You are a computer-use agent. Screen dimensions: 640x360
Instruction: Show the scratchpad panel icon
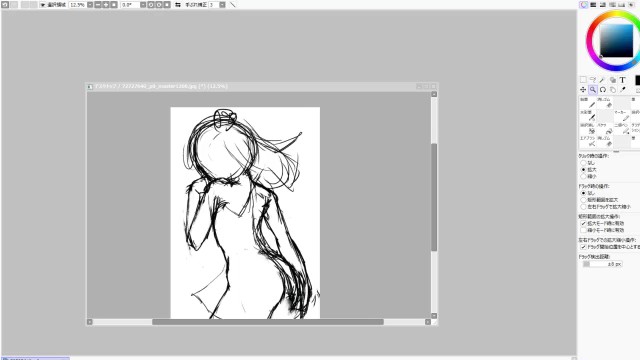point(631,4)
